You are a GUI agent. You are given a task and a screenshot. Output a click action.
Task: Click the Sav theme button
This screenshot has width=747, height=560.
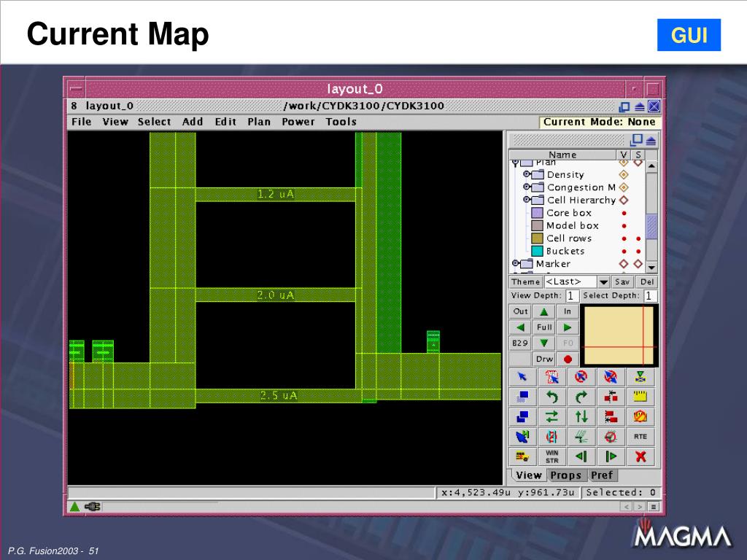tap(622, 282)
